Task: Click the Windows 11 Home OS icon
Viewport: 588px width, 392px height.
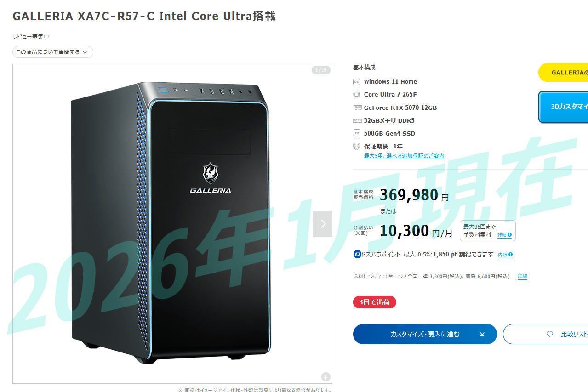Action: pos(356,82)
